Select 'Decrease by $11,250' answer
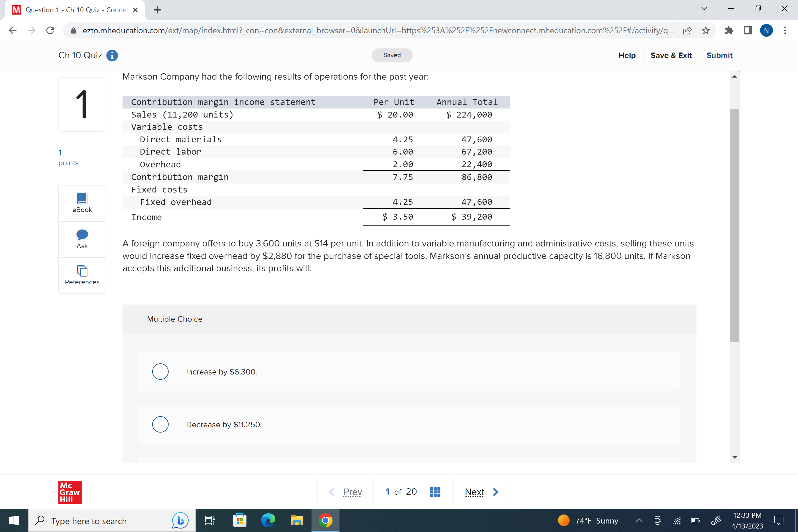Image resolution: width=798 pixels, height=532 pixels. (160, 424)
